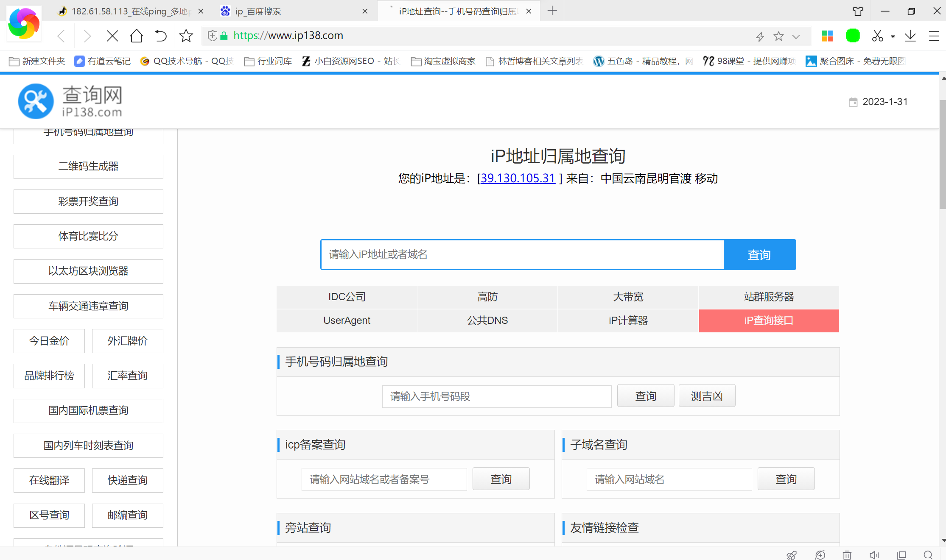Open the hamburger main menu
Viewport: 946px width, 560px height.
934,36
